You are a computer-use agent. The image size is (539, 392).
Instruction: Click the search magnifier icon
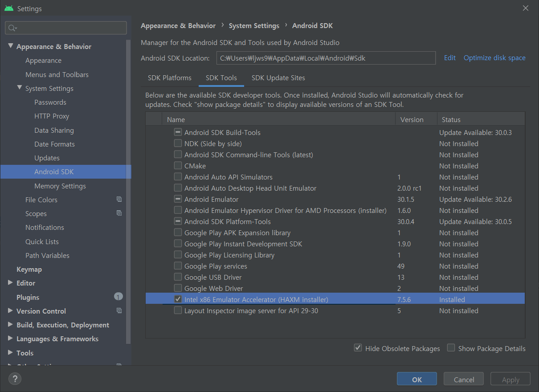12,28
